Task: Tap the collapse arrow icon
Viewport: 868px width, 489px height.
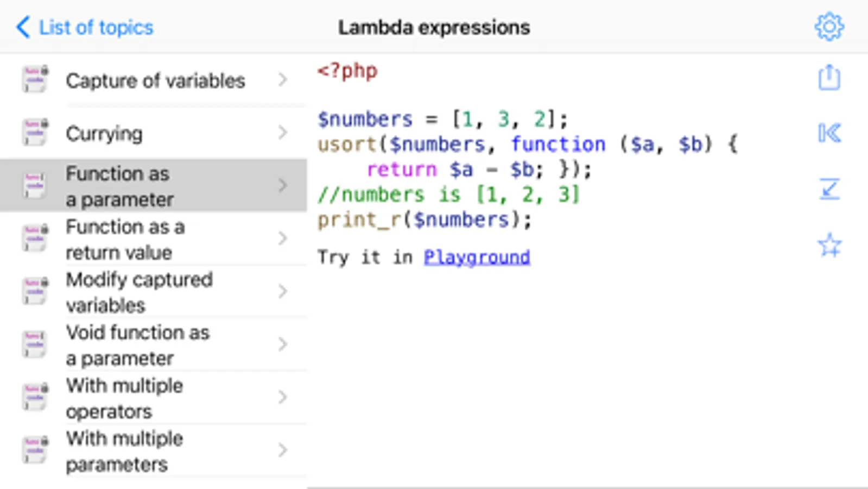Action: 829,189
